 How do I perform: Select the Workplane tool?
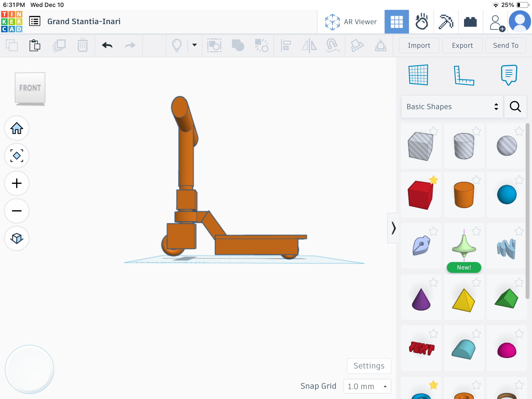[418, 75]
